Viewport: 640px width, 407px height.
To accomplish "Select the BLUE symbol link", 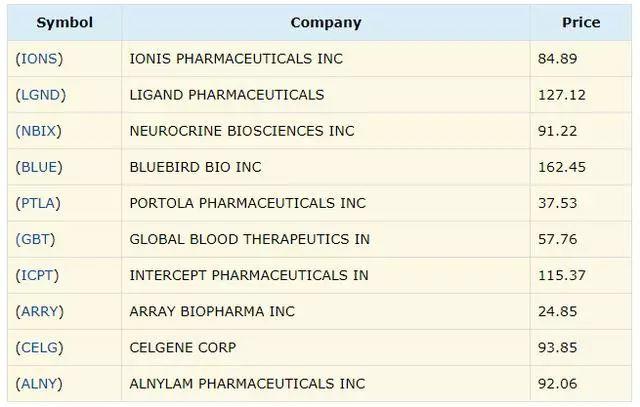I will [39, 167].
